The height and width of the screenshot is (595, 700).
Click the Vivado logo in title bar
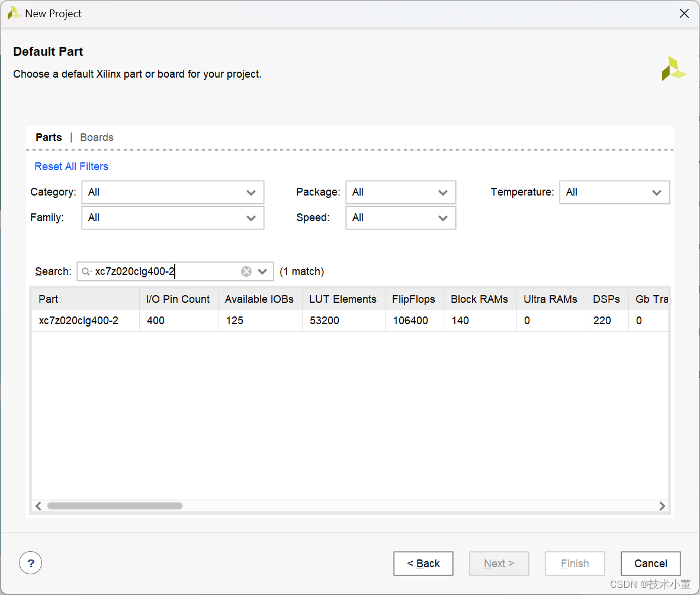click(x=14, y=14)
